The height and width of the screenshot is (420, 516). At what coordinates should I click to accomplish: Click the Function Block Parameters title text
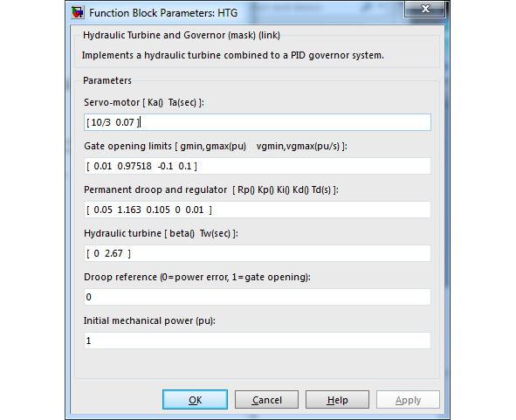coord(163,13)
